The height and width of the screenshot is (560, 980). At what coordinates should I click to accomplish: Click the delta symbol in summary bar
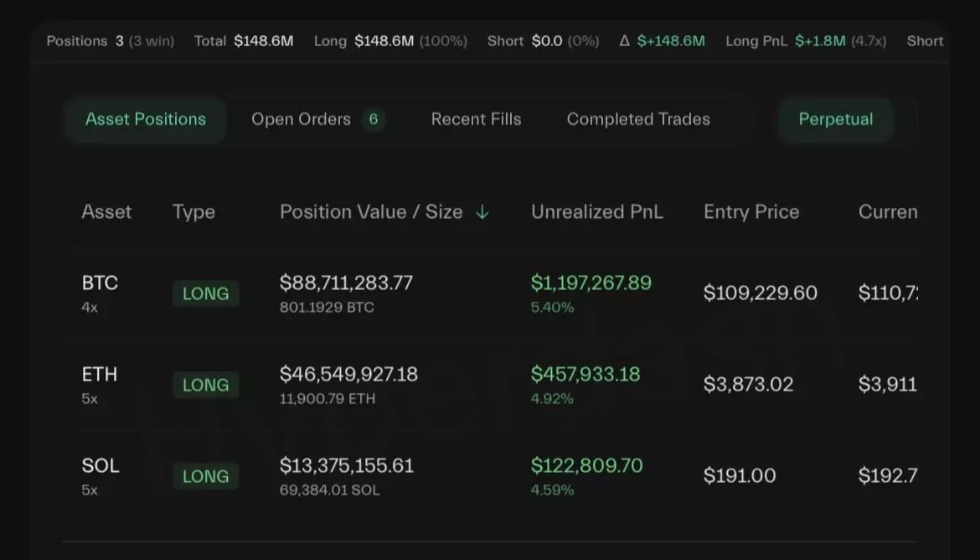624,41
